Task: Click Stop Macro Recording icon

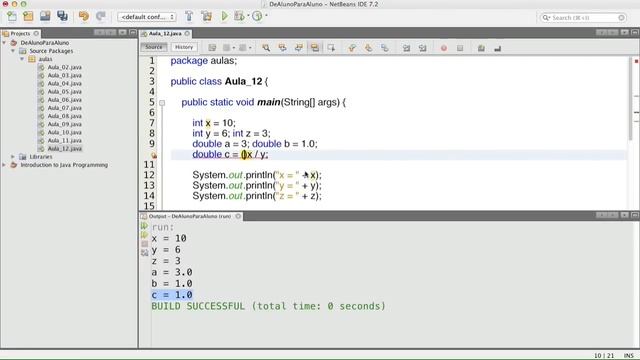Action: (x=460, y=48)
